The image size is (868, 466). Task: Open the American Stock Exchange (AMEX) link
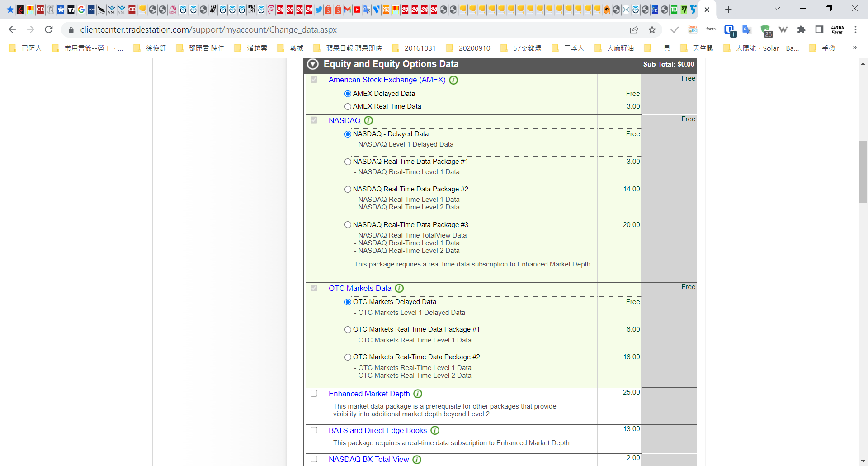(387, 80)
